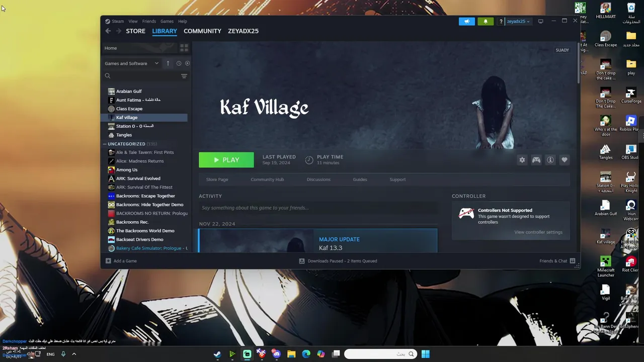Open File Explorer from the taskbar
Viewport: 644px width, 362px height.
pyautogui.click(x=291, y=354)
